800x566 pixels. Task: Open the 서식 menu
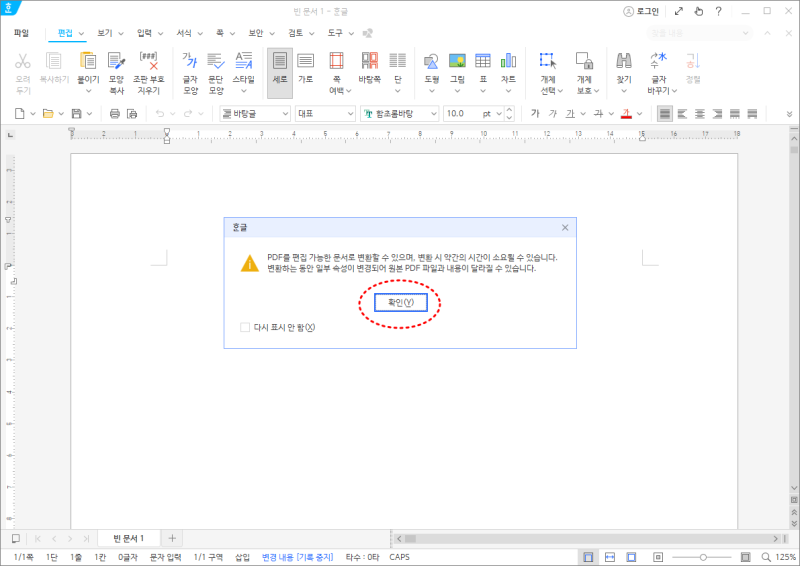(184, 33)
